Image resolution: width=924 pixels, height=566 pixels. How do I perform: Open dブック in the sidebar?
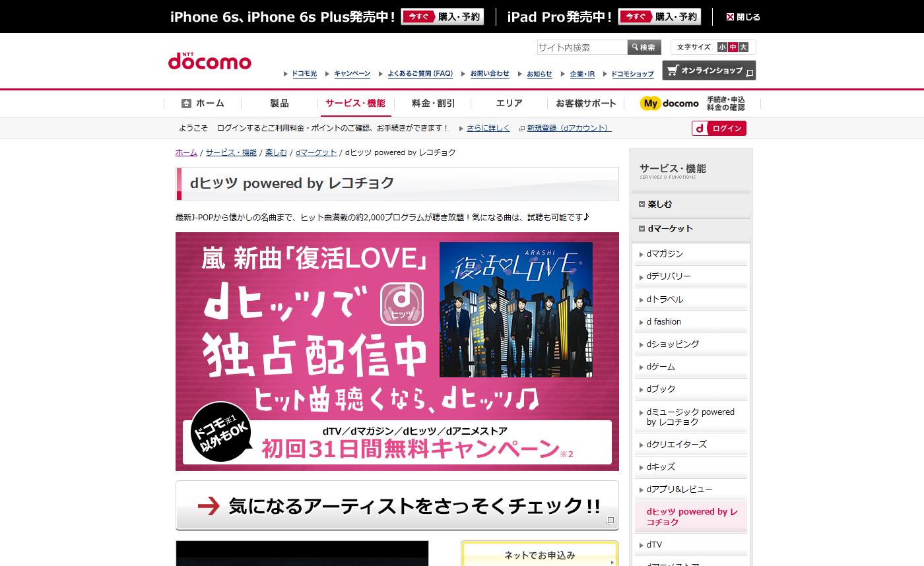(x=691, y=389)
